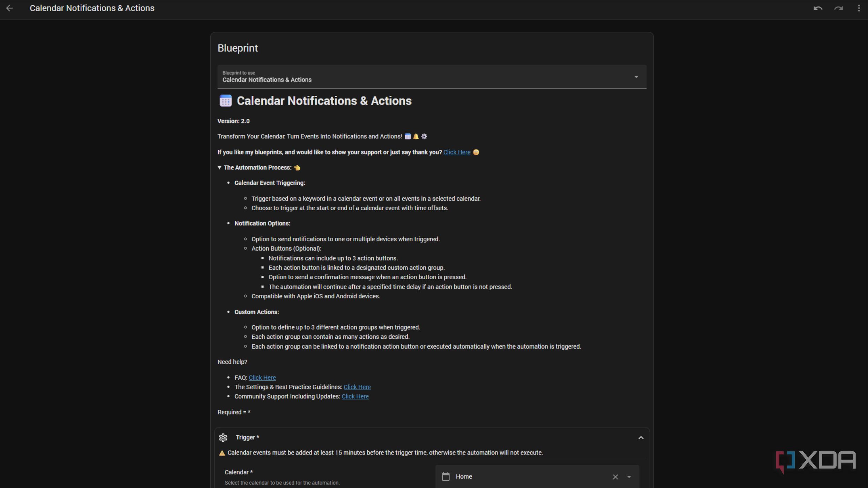Click the dropdown arrow of blueprint selector
This screenshot has width=868, height=488.
(636, 77)
